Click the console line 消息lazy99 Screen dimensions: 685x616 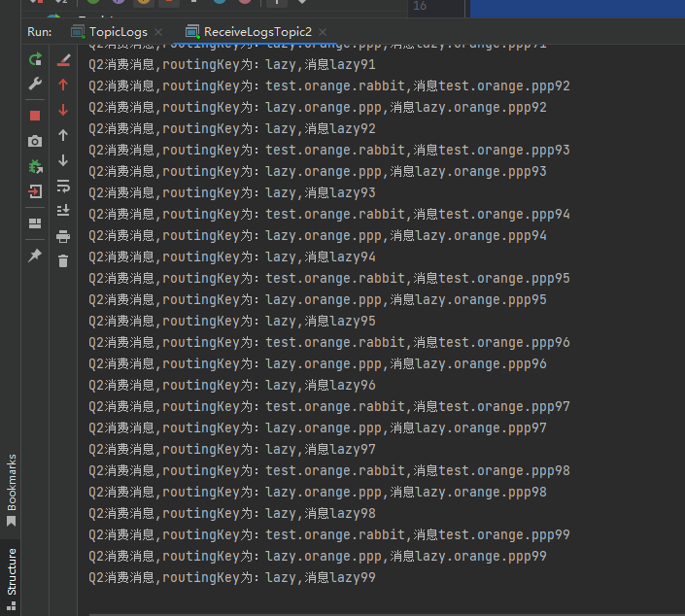click(x=232, y=577)
